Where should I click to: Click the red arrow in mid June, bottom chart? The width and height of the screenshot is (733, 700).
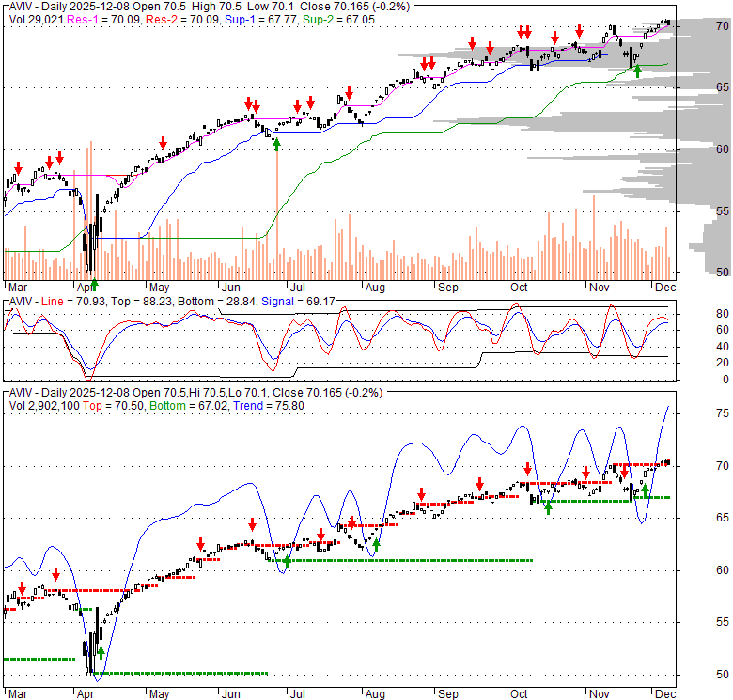click(252, 524)
